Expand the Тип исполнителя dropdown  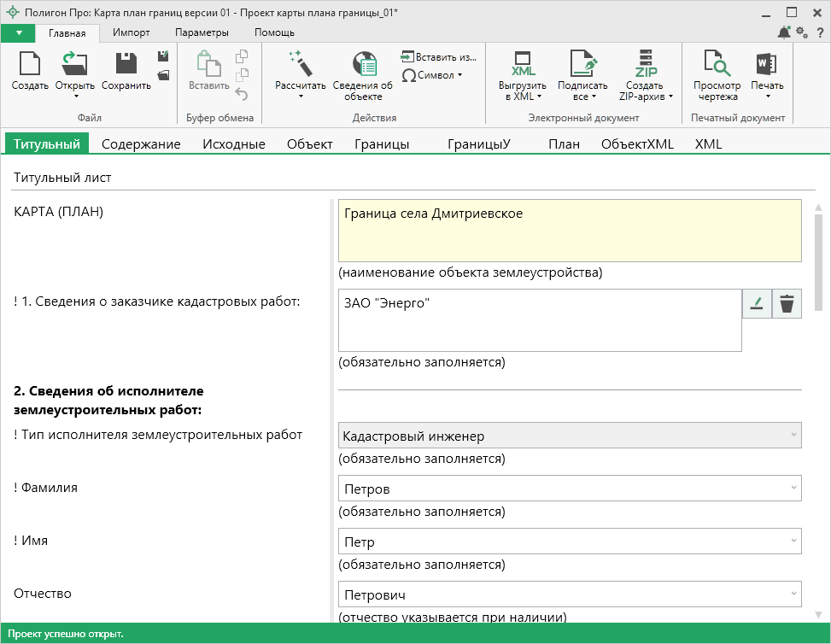pyautogui.click(x=794, y=436)
